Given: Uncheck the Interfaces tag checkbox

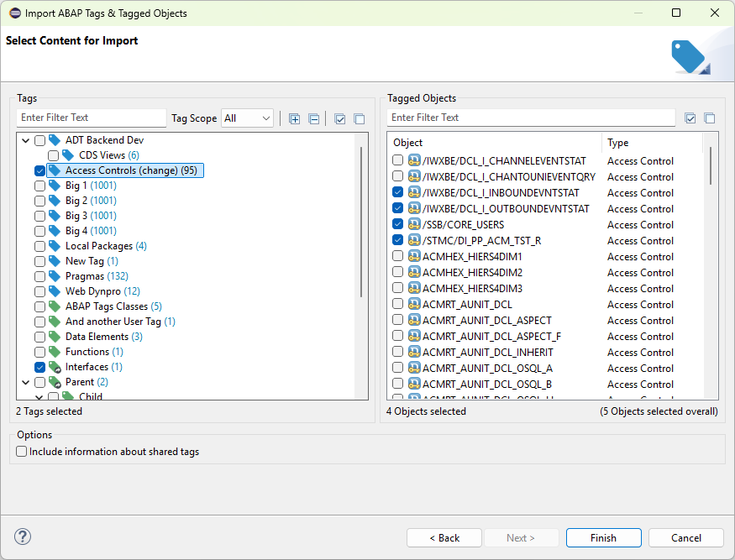Looking at the screenshot, I should (x=39, y=367).
